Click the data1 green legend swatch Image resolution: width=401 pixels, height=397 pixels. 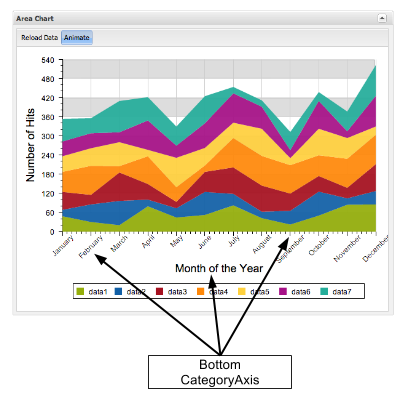[x=80, y=292]
